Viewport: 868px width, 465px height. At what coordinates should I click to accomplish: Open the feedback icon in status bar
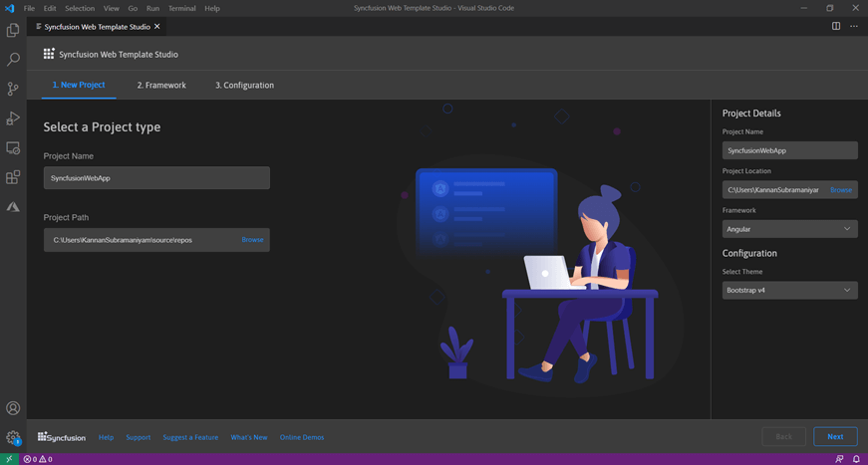pos(839,459)
